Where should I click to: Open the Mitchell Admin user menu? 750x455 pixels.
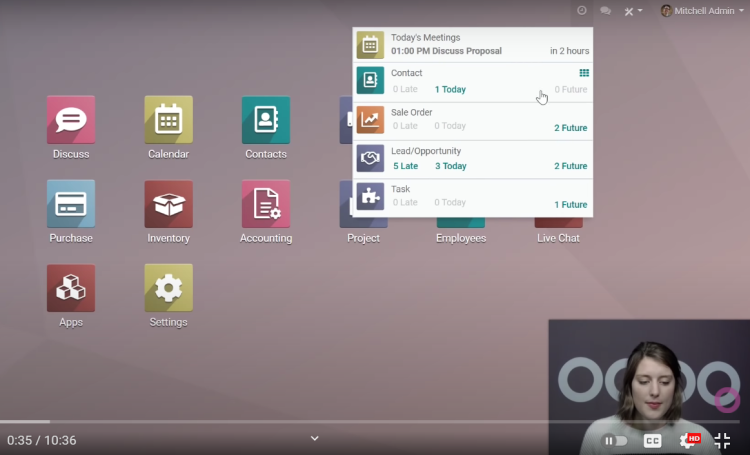click(x=702, y=11)
